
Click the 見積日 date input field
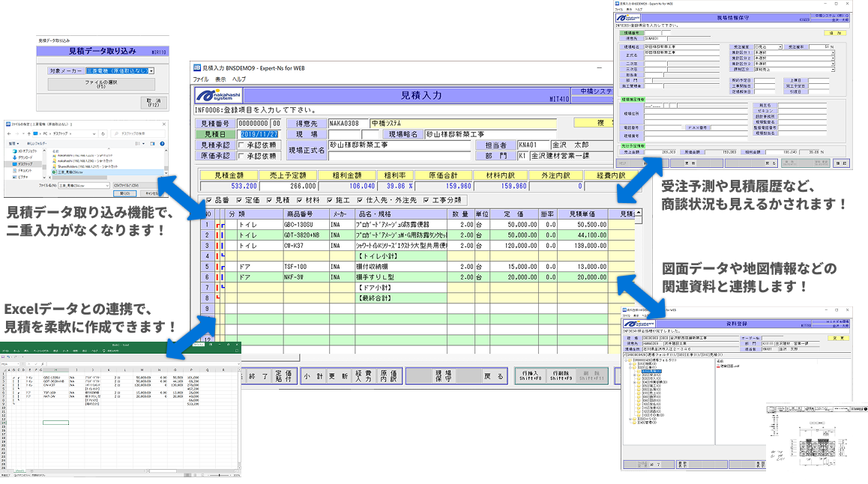coord(259,135)
